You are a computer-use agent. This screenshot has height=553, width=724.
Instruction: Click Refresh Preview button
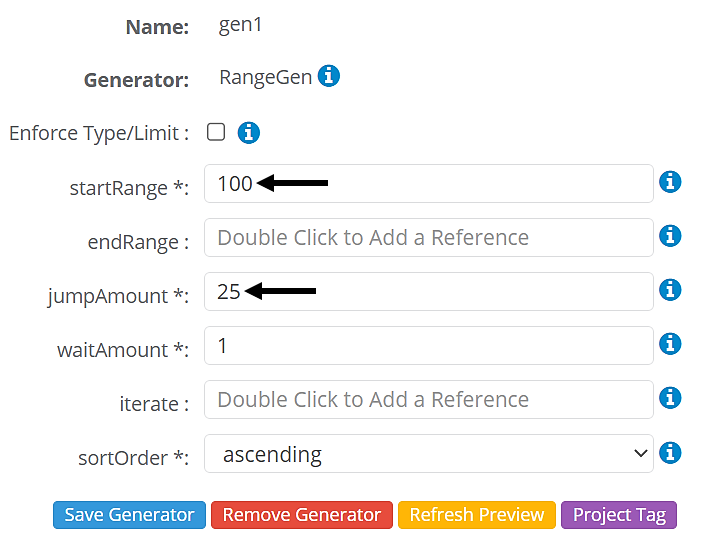point(477,515)
